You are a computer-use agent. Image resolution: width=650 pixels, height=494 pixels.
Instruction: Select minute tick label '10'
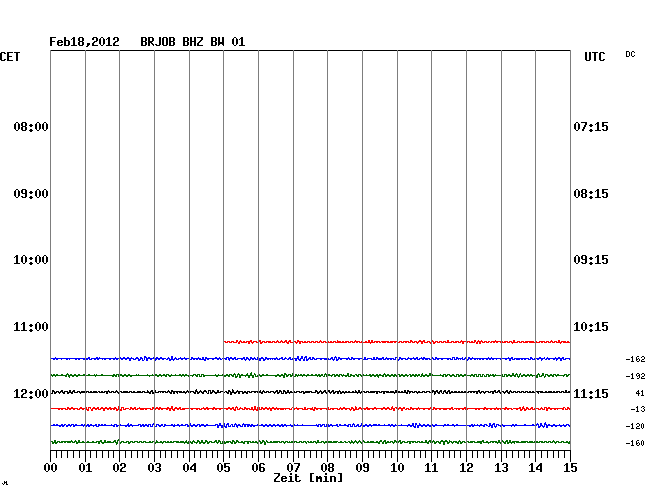[397, 468]
